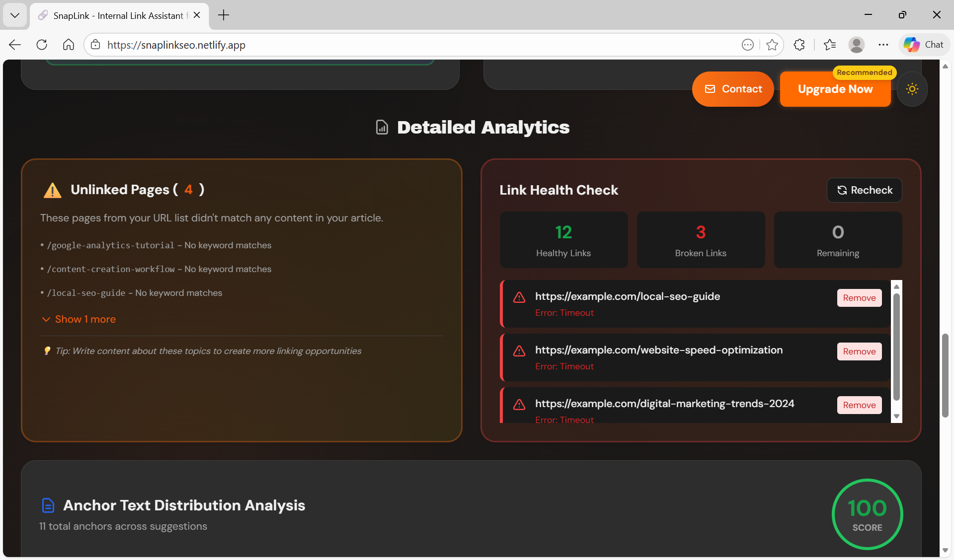Open browser settings and more menu
The height and width of the screenshot is (560, 954).
pyautogui.click(x=883, y=45)
